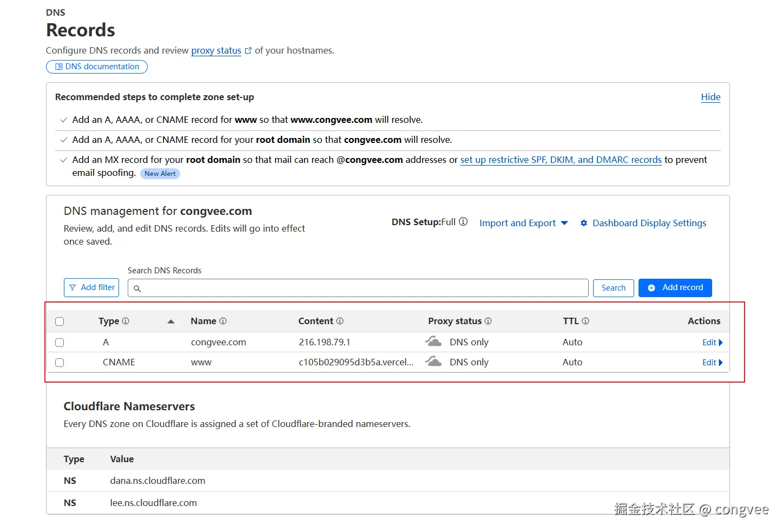783x532 pixels.
Task: Click the New Alert badge
Action: [160, 174]
